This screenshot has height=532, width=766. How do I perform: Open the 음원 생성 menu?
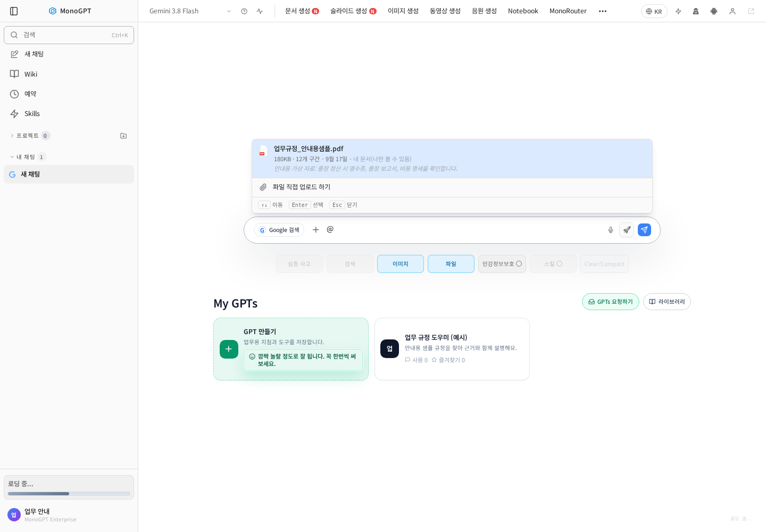click(484, 11)
